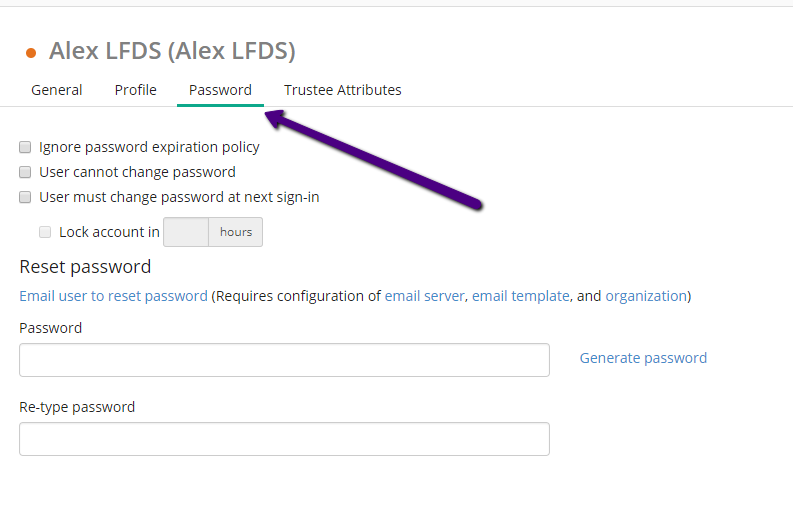This screenshot has width=793, height=523.
Task: Open the Profile tab
Action: (136, 90)
